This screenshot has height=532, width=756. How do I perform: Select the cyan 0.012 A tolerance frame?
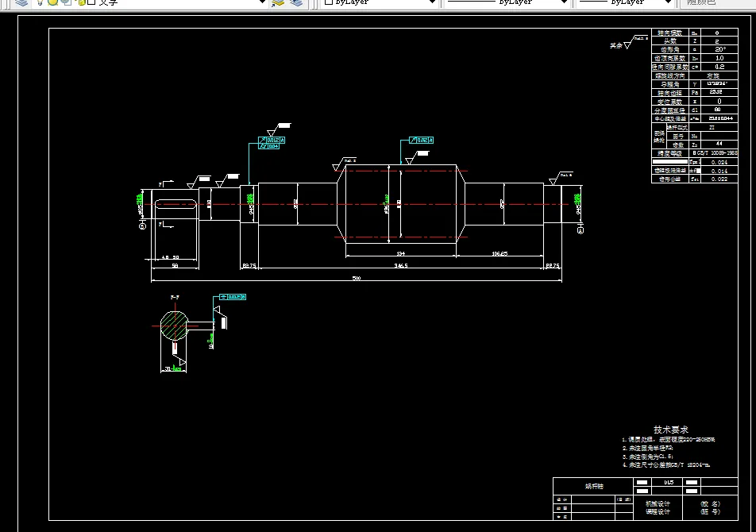272,140
